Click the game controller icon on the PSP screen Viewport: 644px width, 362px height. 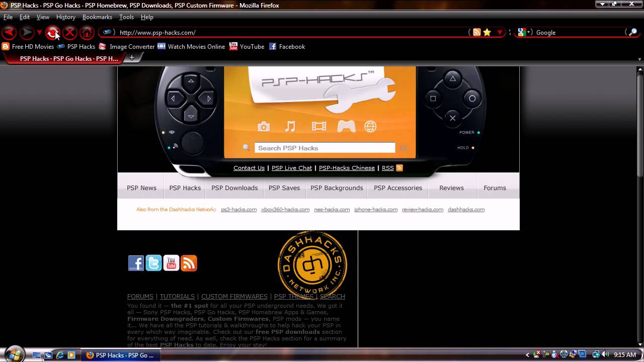coord(346,126)
